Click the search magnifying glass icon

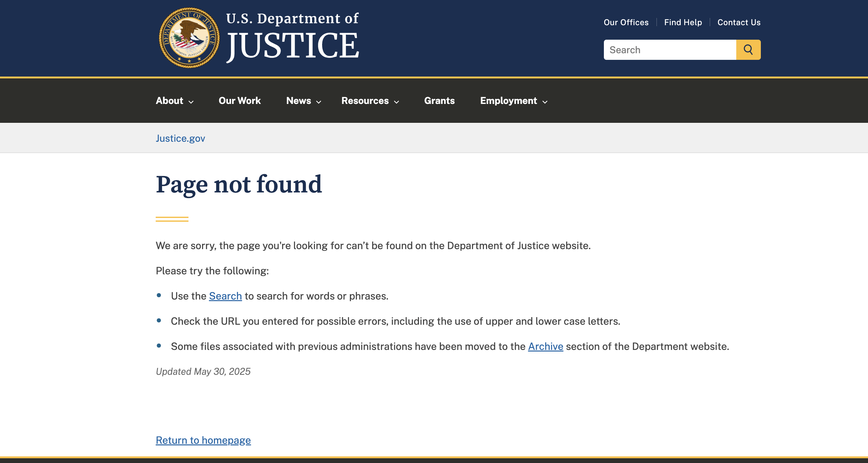(x=748, y=49)
